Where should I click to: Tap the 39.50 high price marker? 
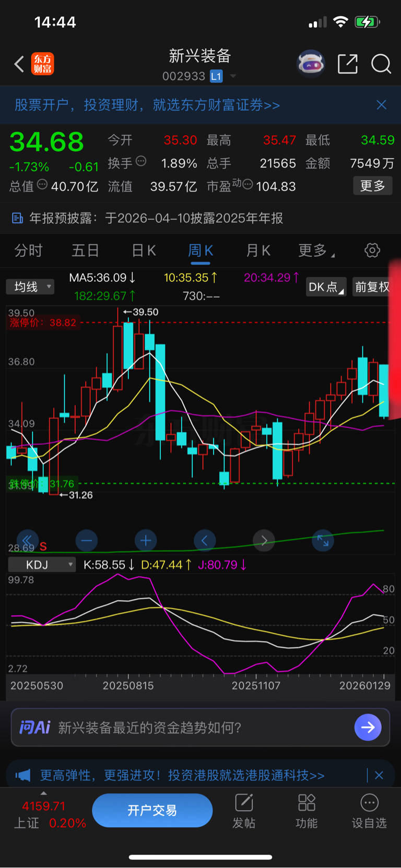pyautogui.click(x=141, y=312)
